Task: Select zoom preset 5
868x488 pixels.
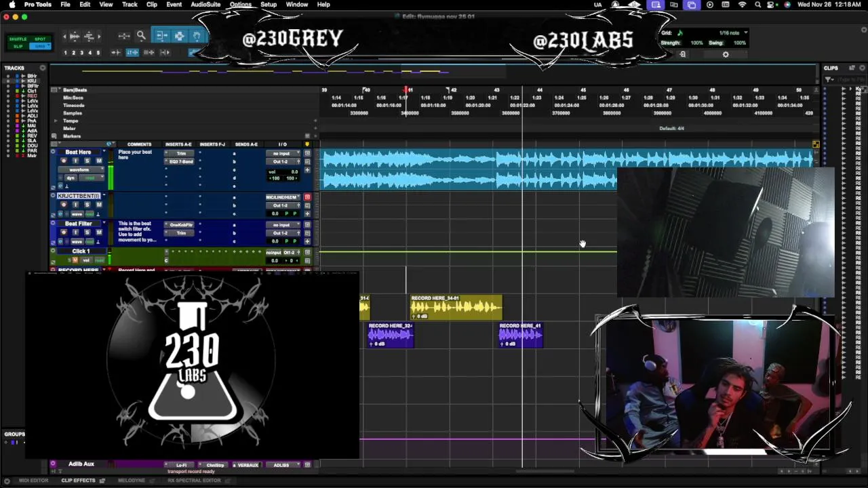Action: [98, 53]
